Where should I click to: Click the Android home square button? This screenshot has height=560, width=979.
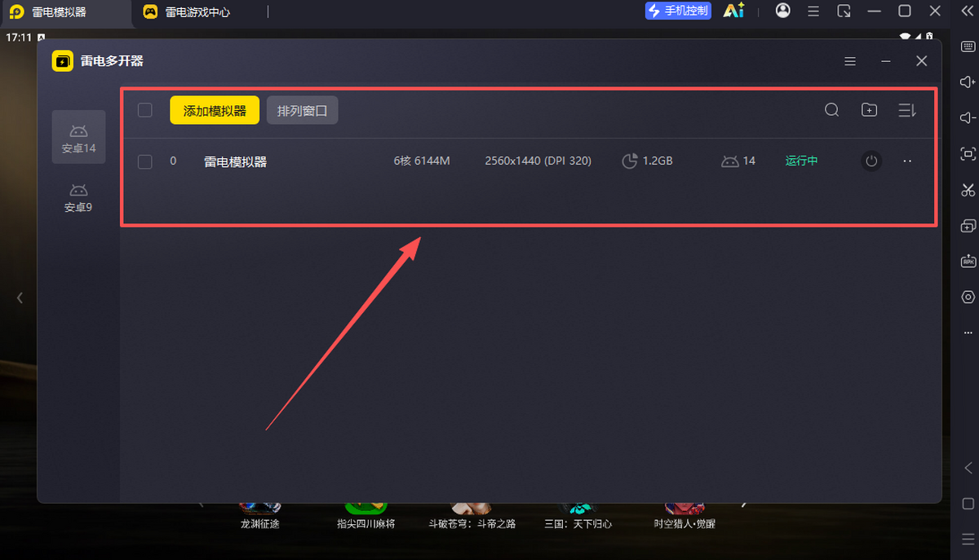point(968,503)
